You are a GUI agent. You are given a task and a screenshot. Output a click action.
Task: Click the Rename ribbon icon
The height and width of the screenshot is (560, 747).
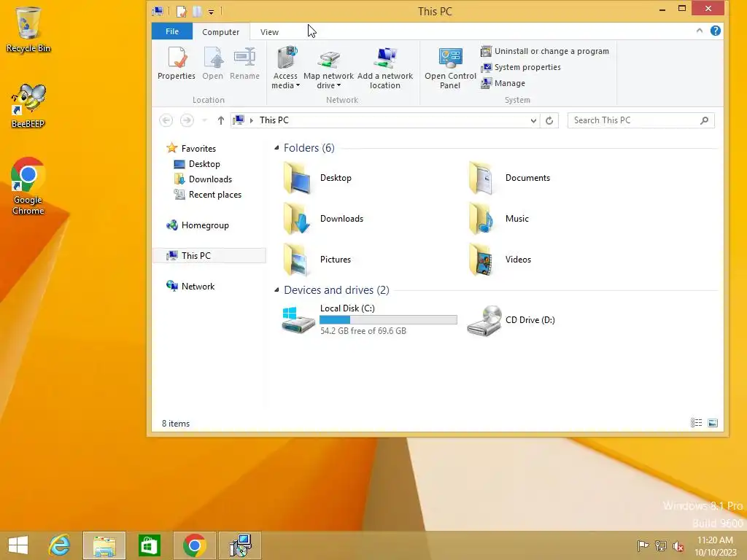pyautogui.click(x=244, y=63)
